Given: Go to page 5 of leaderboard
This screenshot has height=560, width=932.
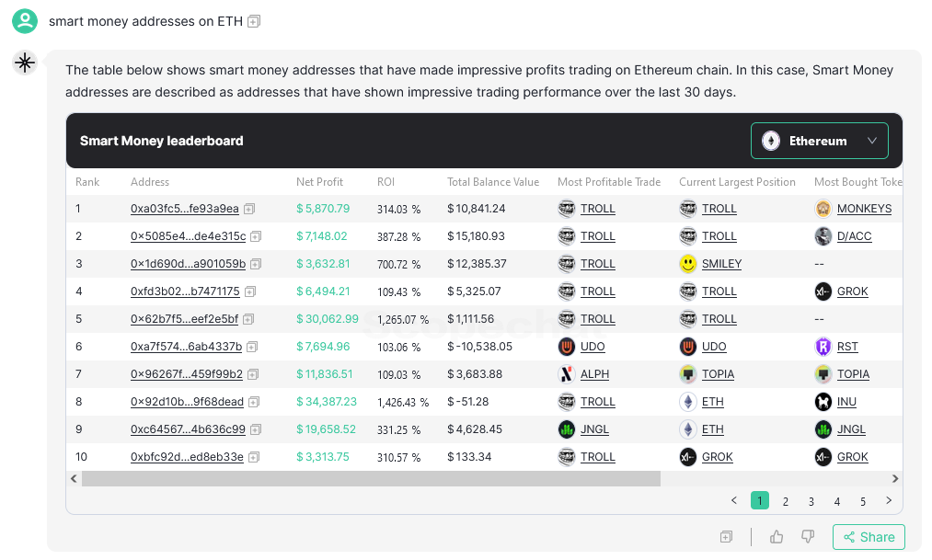Looking at the screenshot, I should [862, 501].
